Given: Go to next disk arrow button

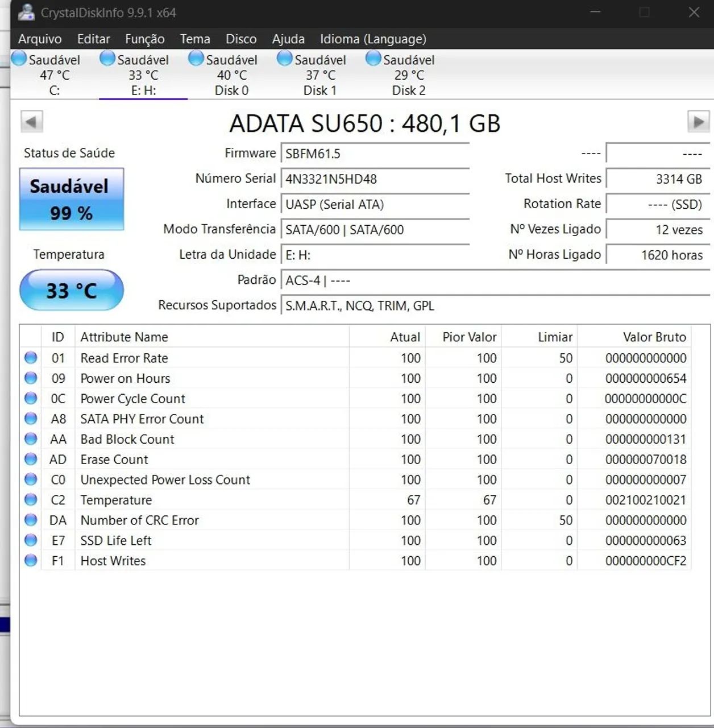Looking at the screenshot, I should [699, 122].
